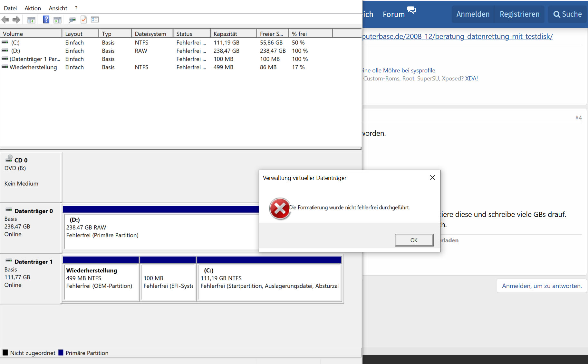Open the ? help menu

[76, 8]
